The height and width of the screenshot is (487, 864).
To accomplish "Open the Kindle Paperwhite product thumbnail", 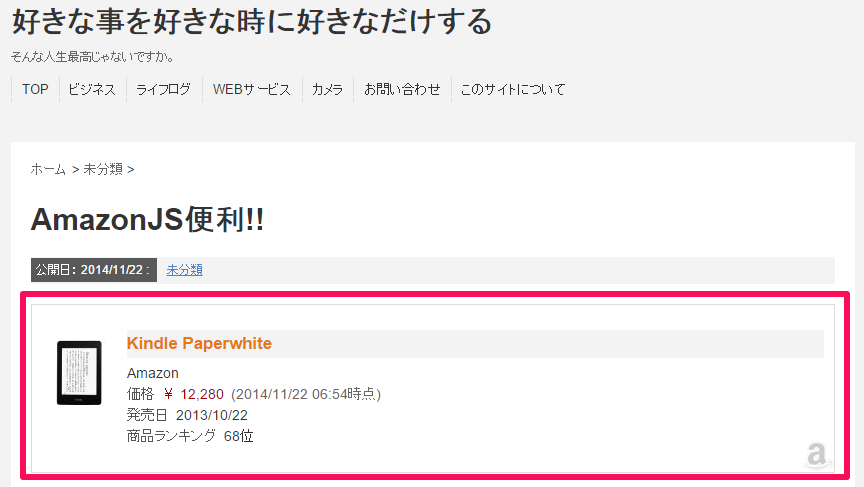I will click(79, 373).
